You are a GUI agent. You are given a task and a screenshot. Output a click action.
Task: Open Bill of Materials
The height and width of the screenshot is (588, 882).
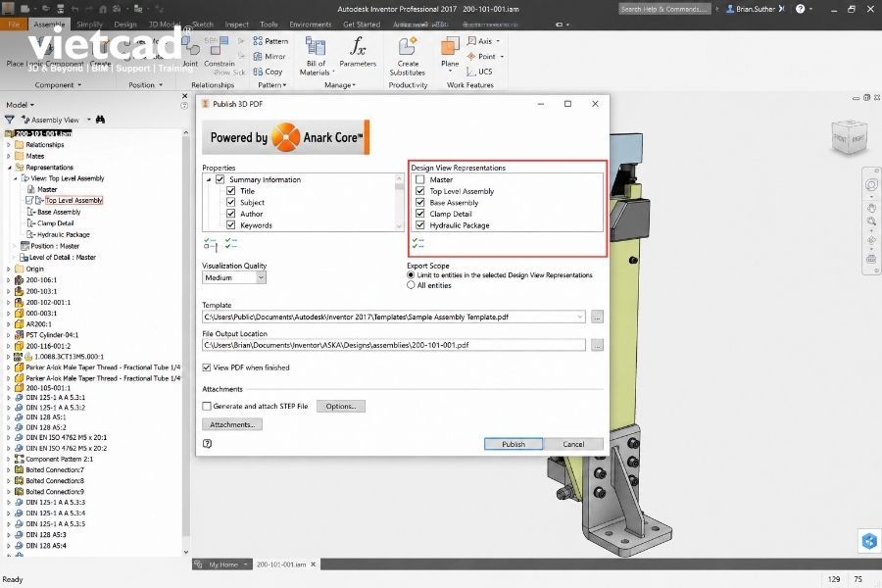(x=315, y=56)
